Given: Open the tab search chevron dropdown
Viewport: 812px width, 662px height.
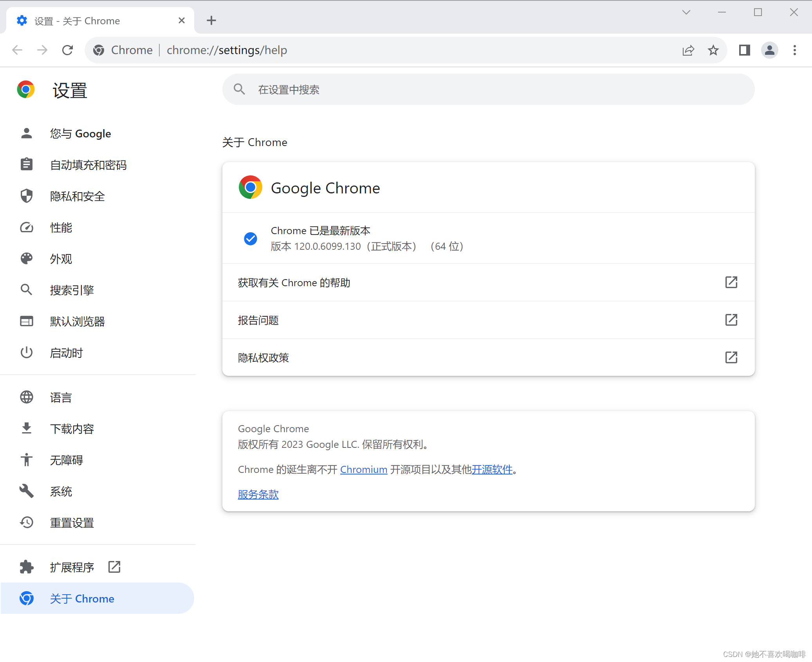Looking at the screenshot, I should click(x=686, y=12).
